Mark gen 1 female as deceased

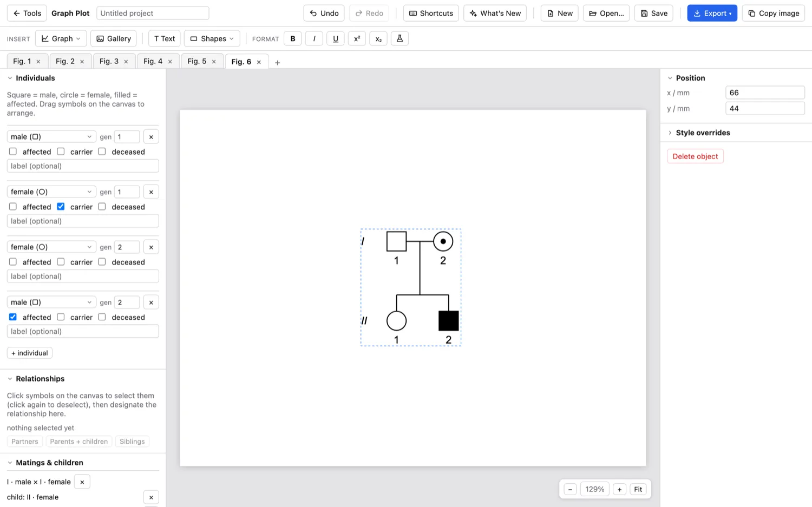[102, 207]
